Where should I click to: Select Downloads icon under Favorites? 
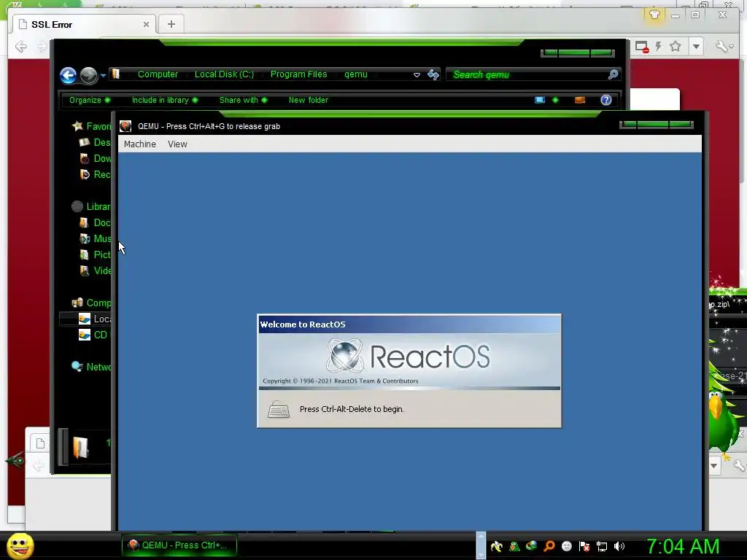[x=85, y=158]
